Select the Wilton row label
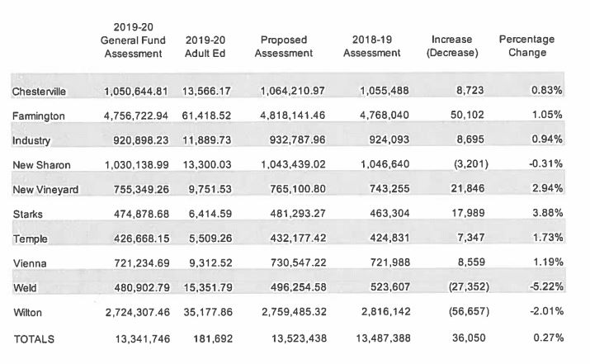 (x=26, y=314)
